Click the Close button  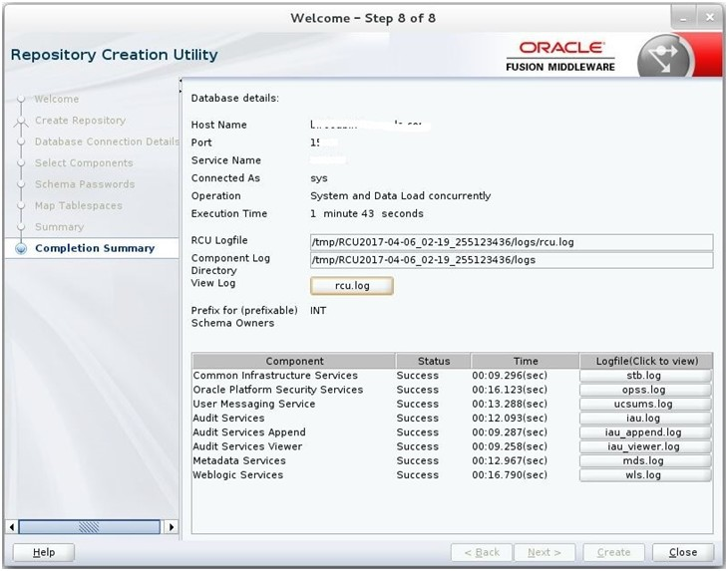pyautogui.click(x=683, y=552)
